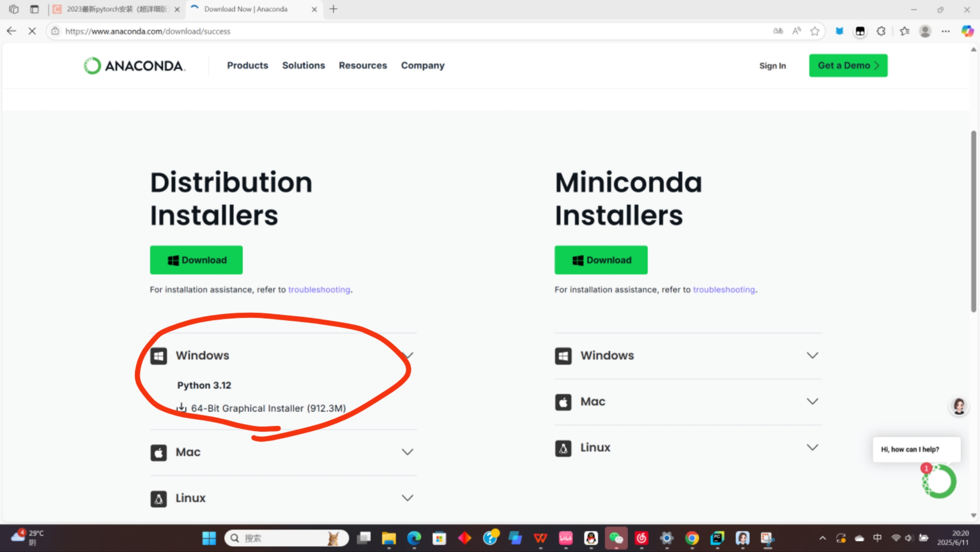This screenshot has width=980, height=552.
Task: Open a new browser tab
Action: coord(333,9)
